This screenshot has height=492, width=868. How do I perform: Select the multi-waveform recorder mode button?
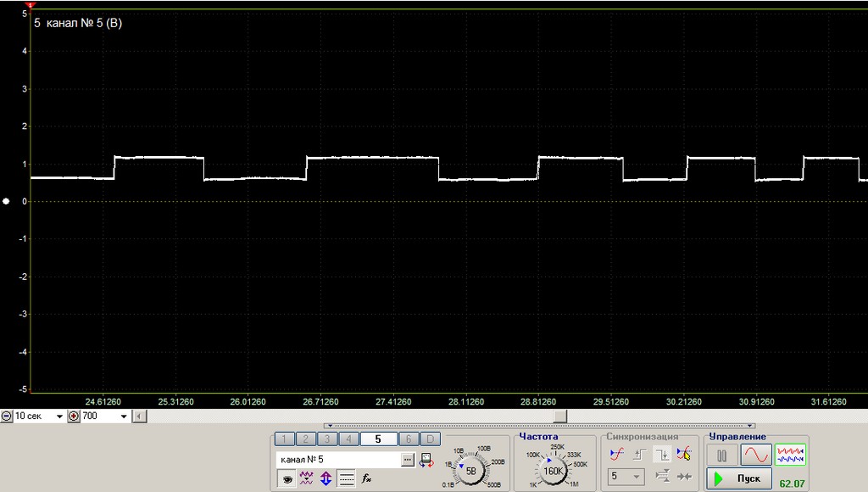coord(790,456)
